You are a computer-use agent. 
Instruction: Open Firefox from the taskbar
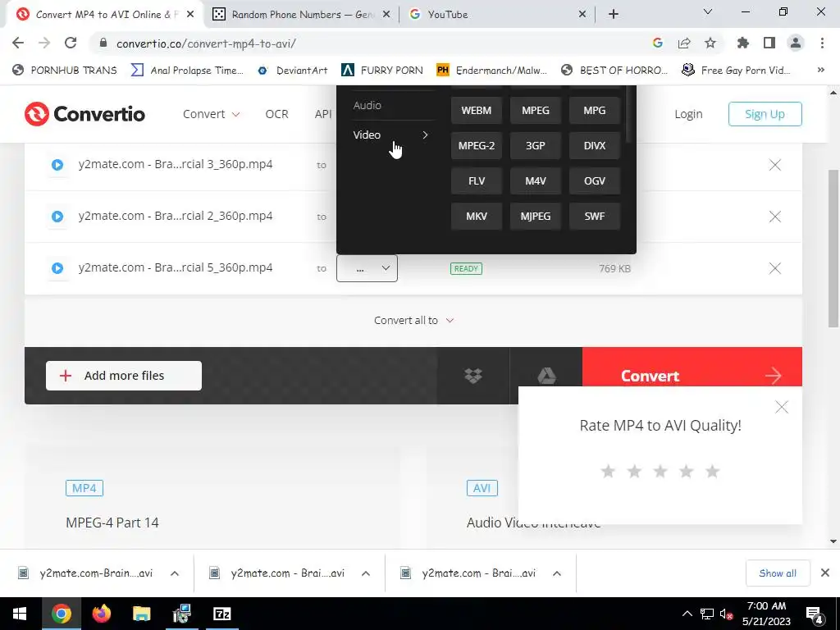tap(101, 614)
